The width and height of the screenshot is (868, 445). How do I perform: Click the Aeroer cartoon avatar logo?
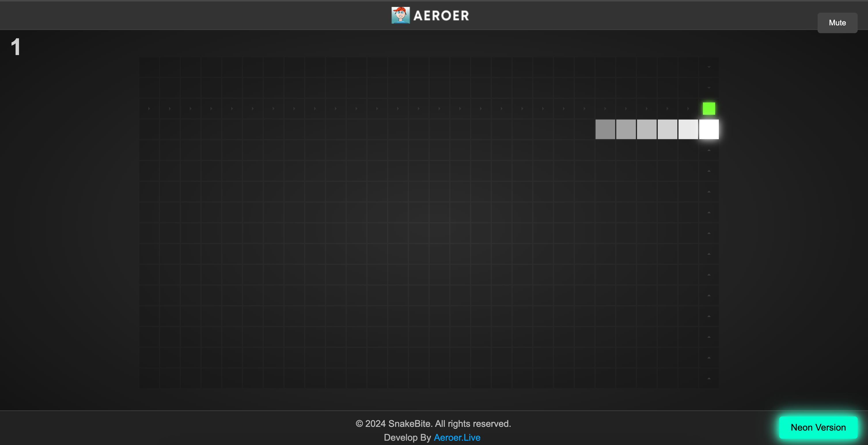tap(400, 15)
